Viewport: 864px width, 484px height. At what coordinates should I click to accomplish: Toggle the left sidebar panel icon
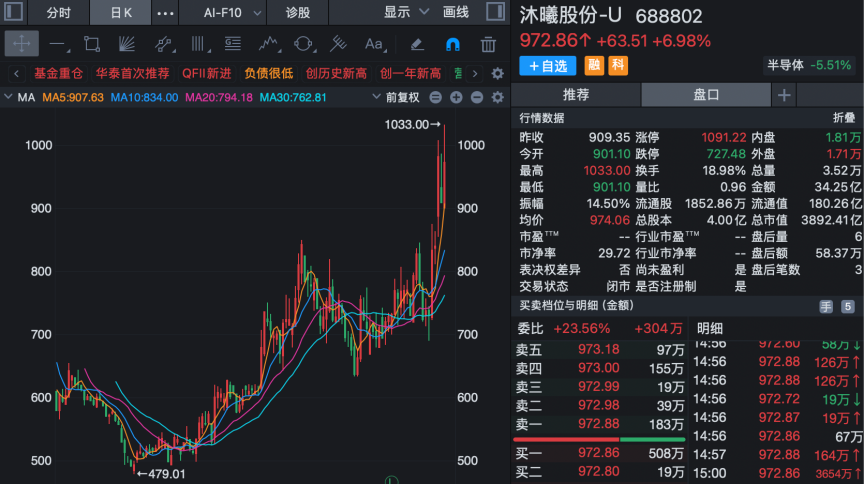coord(14,12)
